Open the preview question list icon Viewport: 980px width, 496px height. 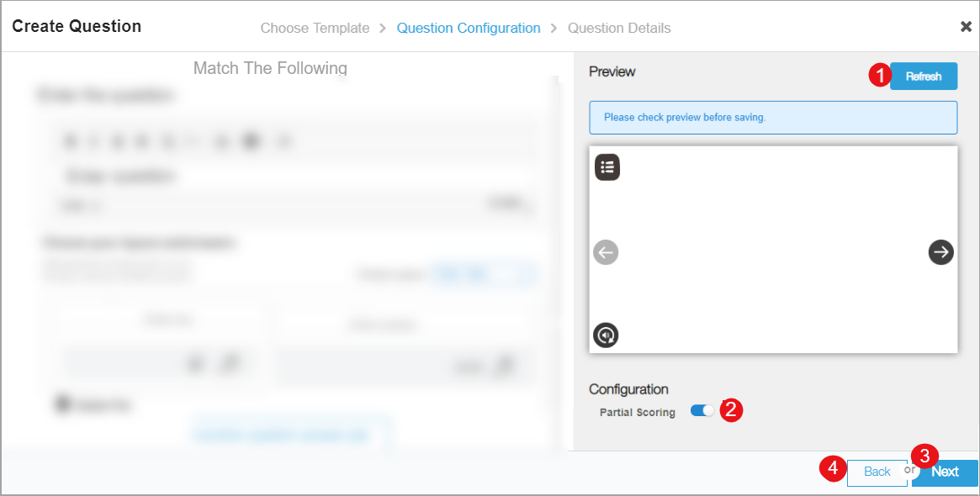(x=607, y=167)
